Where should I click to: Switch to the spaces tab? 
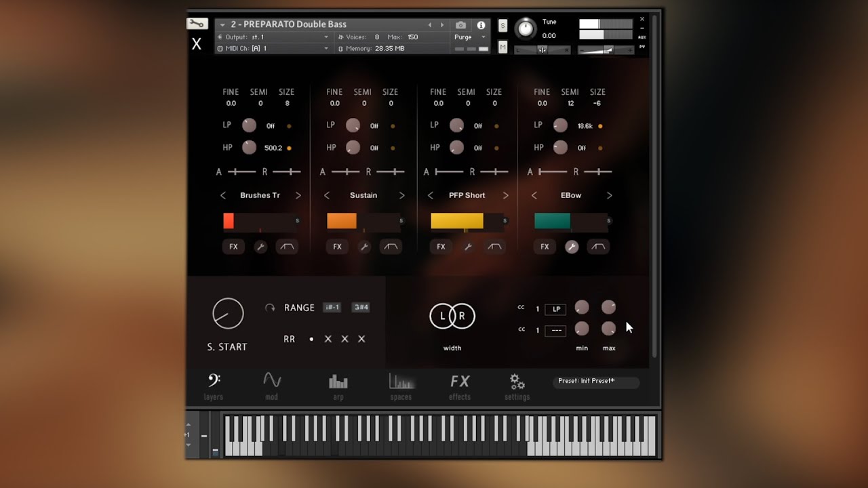[401, 386]
